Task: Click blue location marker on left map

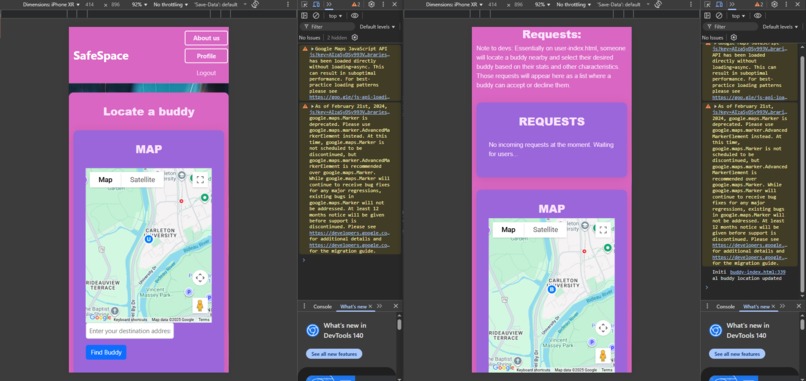Action: 149,239
